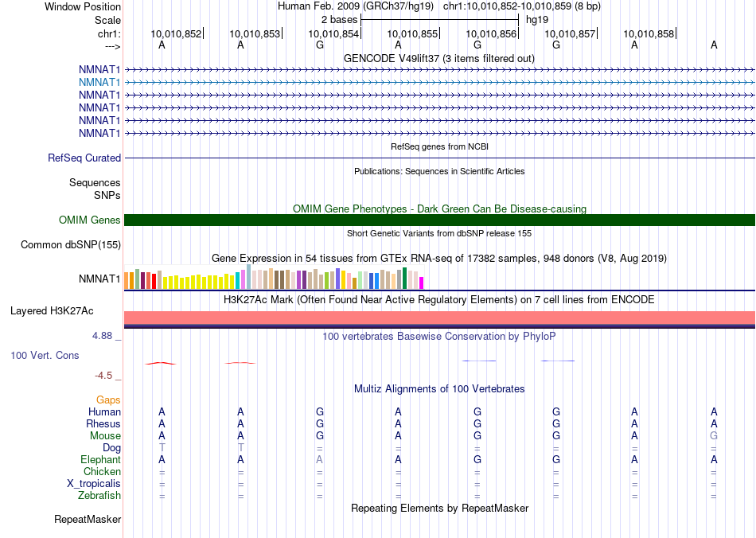Click the pink H3K27Ac signal band
This screenshot has height=538, width=756.
[439, 318]
